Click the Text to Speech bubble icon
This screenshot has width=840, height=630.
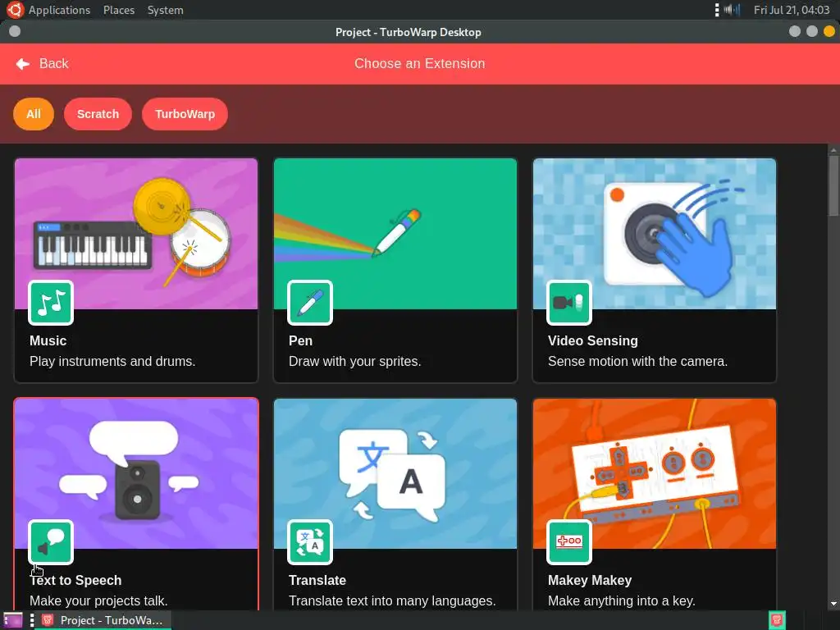[51, 542]
